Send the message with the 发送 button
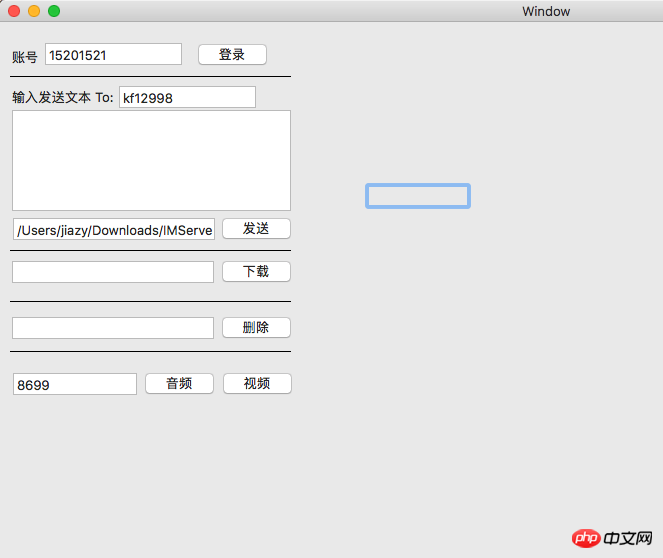Image resolution: width=663 pixels, height=558 pixels. pos(256,229)
